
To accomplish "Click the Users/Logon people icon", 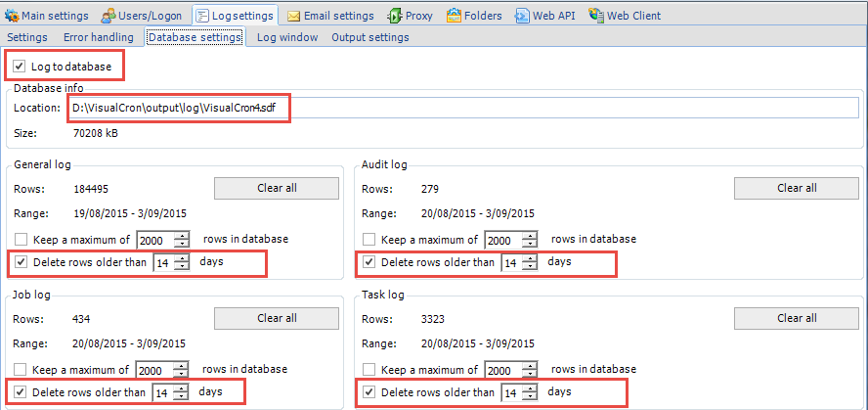I will 108,16.
